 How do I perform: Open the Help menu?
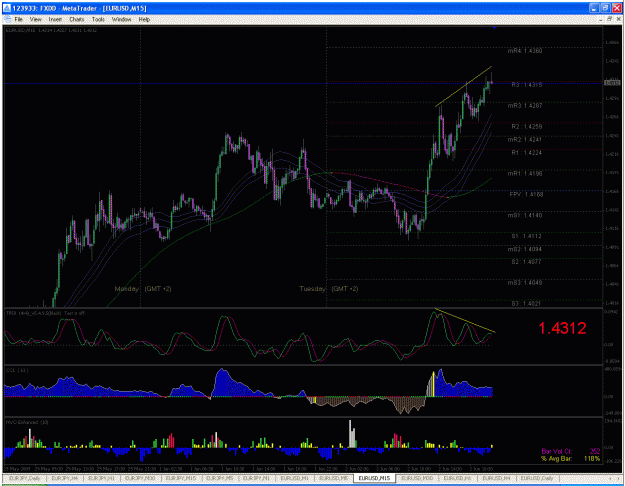144,19
